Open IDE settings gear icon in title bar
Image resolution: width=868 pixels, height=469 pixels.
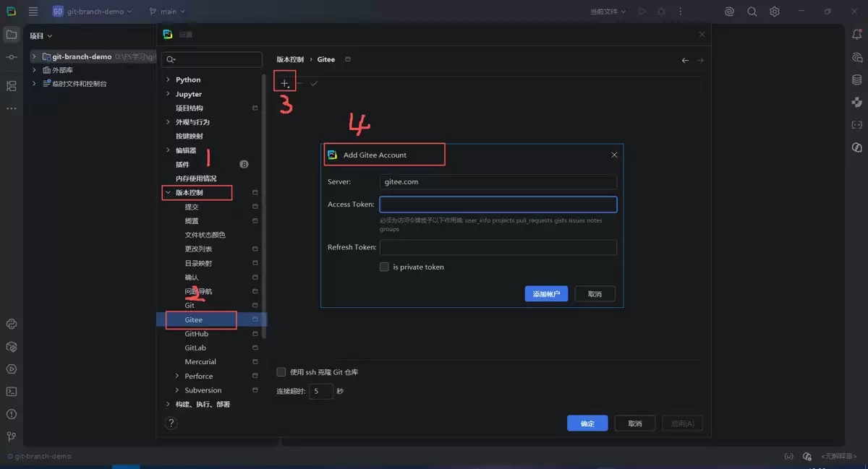775,12
